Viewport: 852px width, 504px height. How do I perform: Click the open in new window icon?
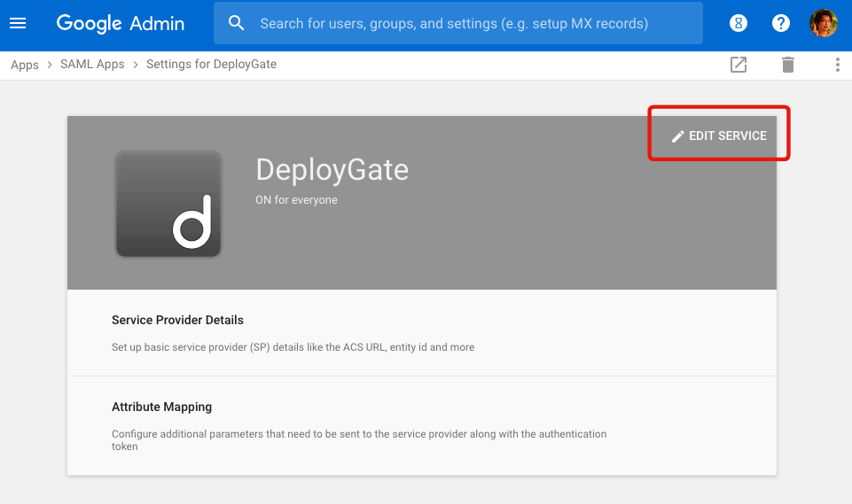pyautogui.click(x=739, y=65)
